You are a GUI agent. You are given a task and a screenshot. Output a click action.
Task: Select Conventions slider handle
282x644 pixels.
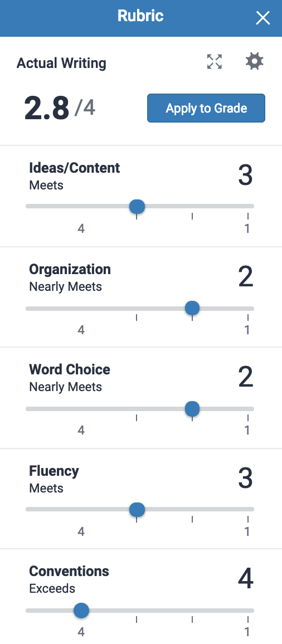pos(81,611)
